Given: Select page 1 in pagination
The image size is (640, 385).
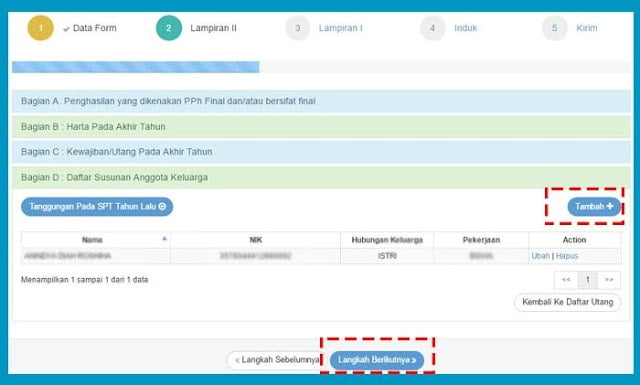Looking at the screenshot, I should [588, 280].
